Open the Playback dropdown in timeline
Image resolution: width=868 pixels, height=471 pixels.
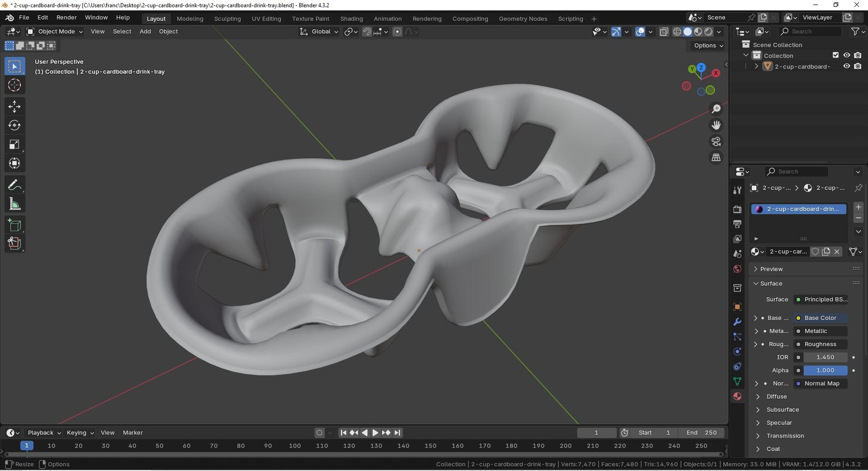44,433
